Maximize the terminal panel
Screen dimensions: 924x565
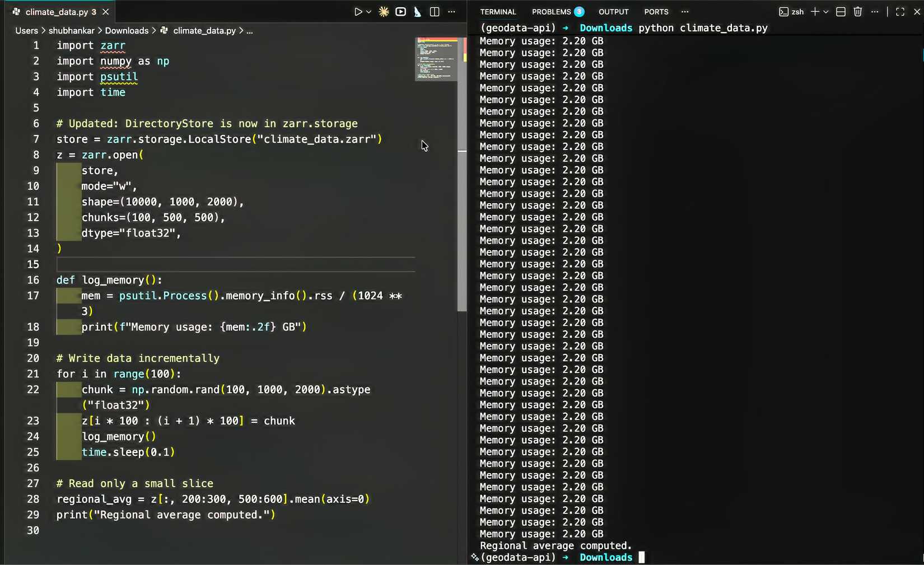click(899, 11)
